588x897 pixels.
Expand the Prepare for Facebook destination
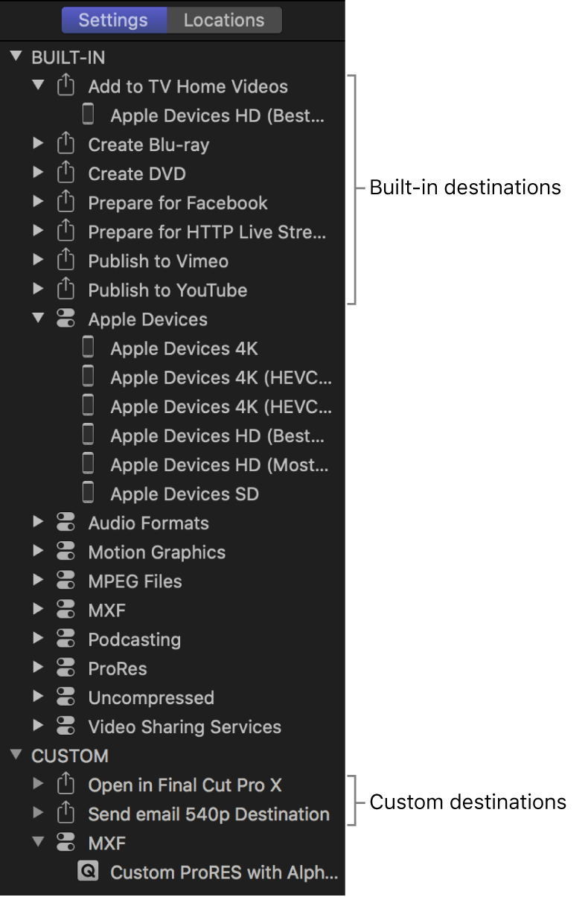[39, 202]
